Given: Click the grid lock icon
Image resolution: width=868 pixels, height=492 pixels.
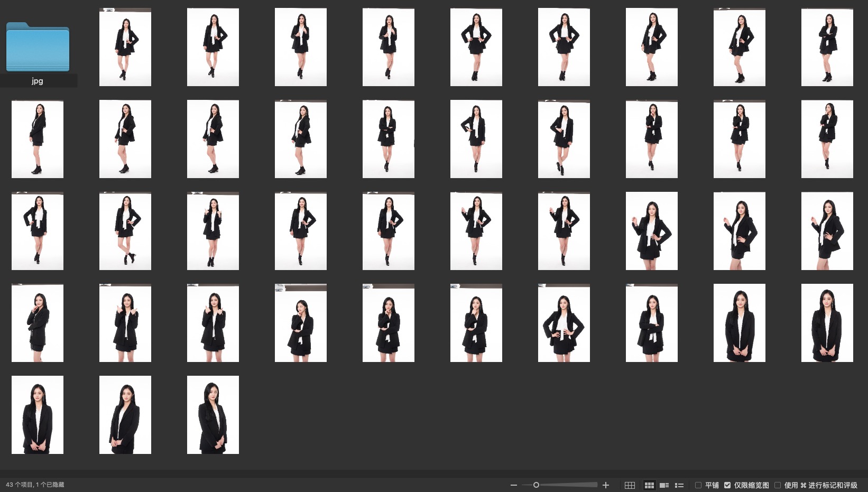Looking at the screenshot, I should [x=630, y=485].
